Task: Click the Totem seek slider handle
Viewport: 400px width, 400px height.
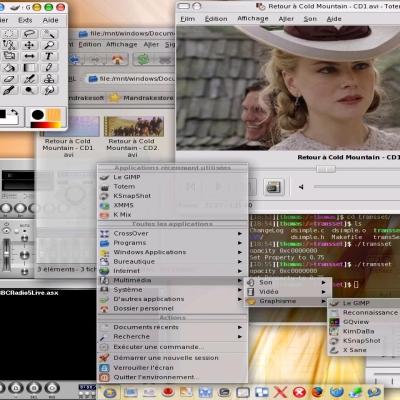Action: coord(326,169)
